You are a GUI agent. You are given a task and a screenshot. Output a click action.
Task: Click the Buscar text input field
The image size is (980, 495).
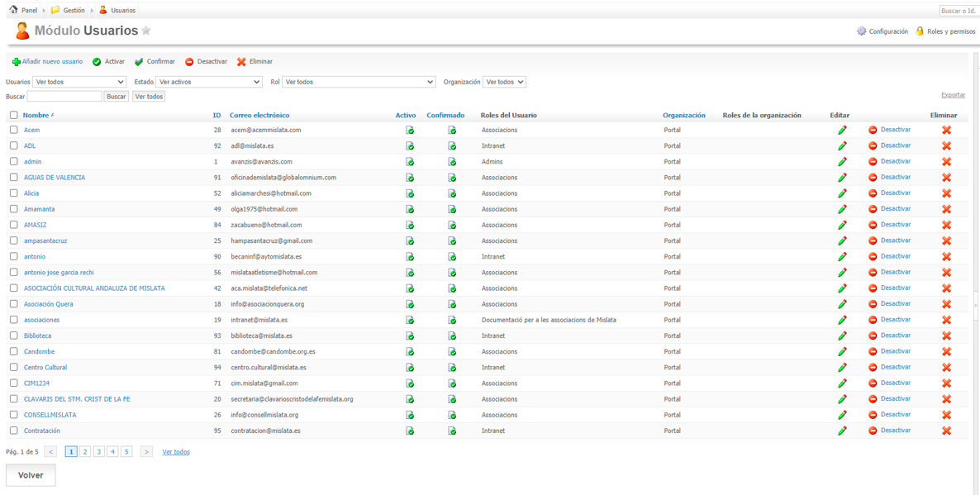tap(64, 97)
